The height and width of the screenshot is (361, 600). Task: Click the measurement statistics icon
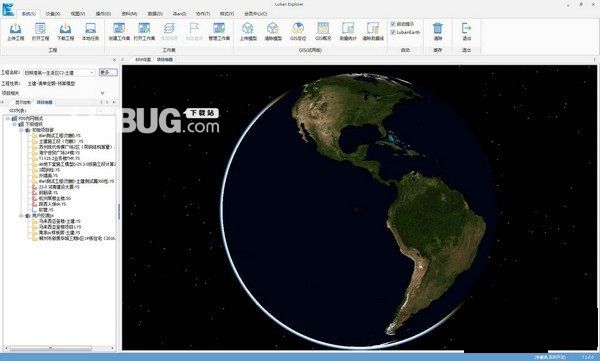(x=348, y=29)
